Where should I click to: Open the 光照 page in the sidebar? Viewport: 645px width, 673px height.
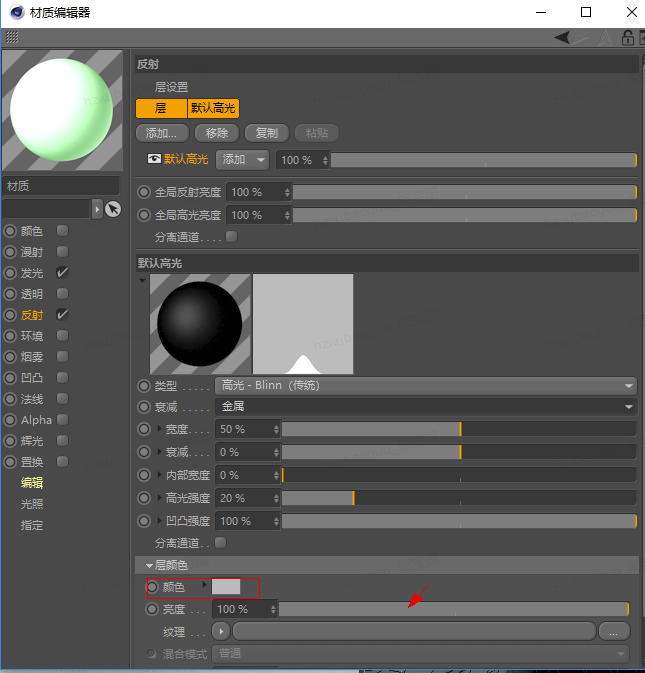(x=32, y=504)
